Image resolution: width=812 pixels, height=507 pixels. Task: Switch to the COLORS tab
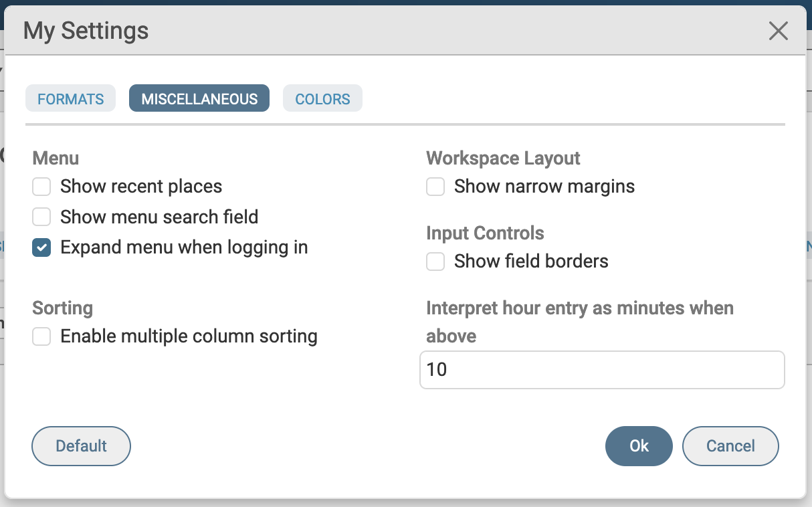[x=322, y=98]
